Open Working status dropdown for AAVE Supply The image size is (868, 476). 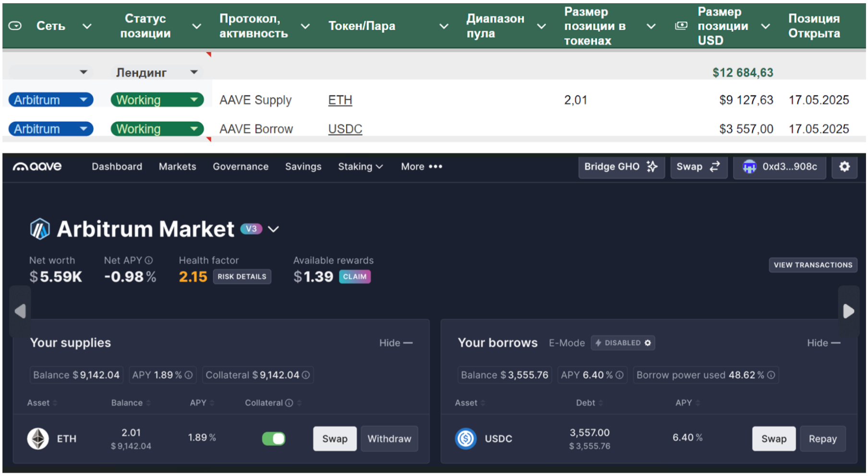[x=194, y=100]
